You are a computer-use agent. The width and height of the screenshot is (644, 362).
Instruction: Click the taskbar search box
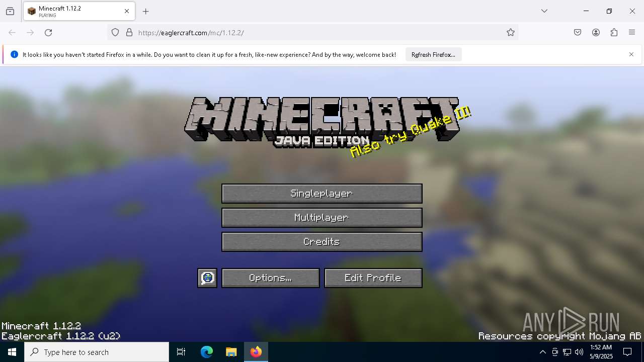(x=97, y=352)
